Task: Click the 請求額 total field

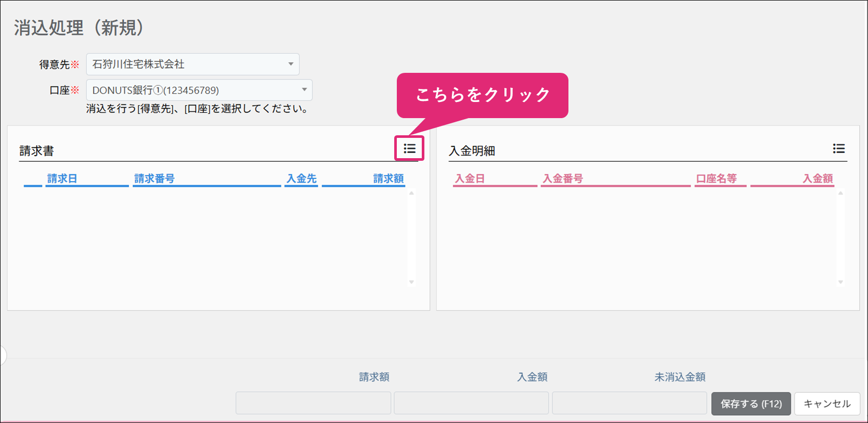Action: click(313, 403)
